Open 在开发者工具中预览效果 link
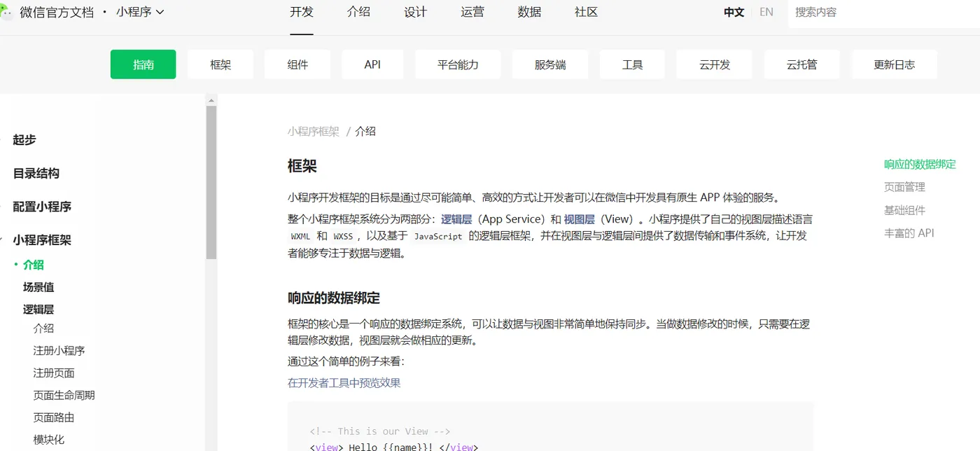The width and height of the screenshot is (980, 451). point(344,383)
